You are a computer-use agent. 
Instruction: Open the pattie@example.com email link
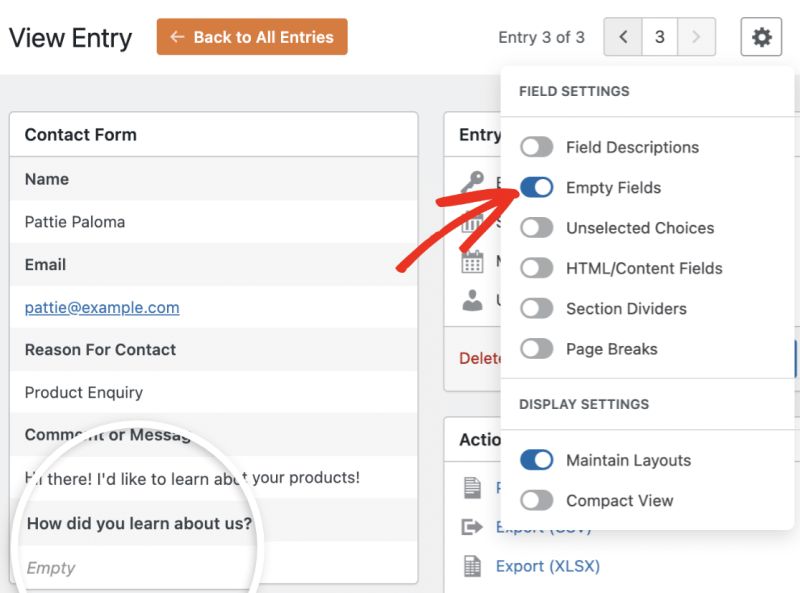[x=102, y=308]
